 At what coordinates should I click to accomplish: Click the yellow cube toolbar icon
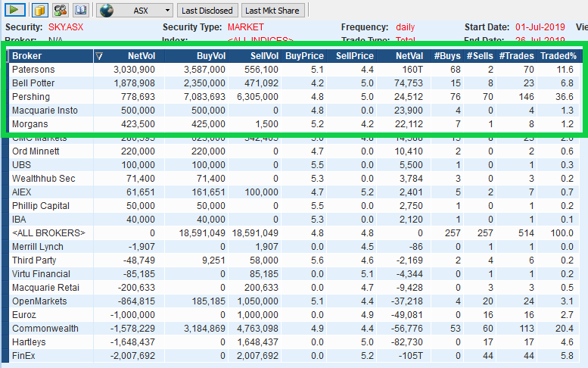click(39, 10)
